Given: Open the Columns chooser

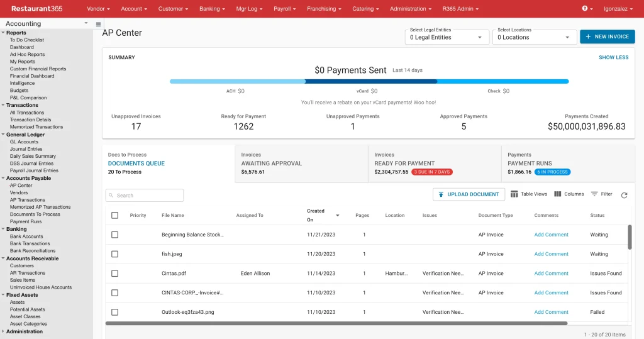Looking at the screenshot, I should click(569, 194).
